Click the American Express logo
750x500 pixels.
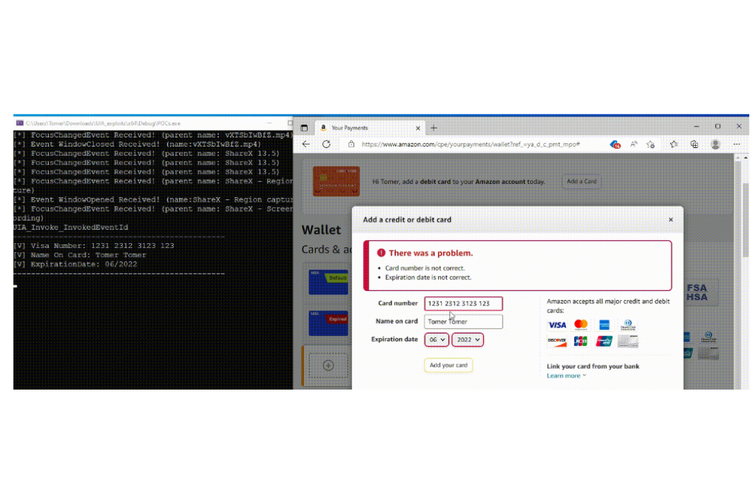(x=604, y=325)
